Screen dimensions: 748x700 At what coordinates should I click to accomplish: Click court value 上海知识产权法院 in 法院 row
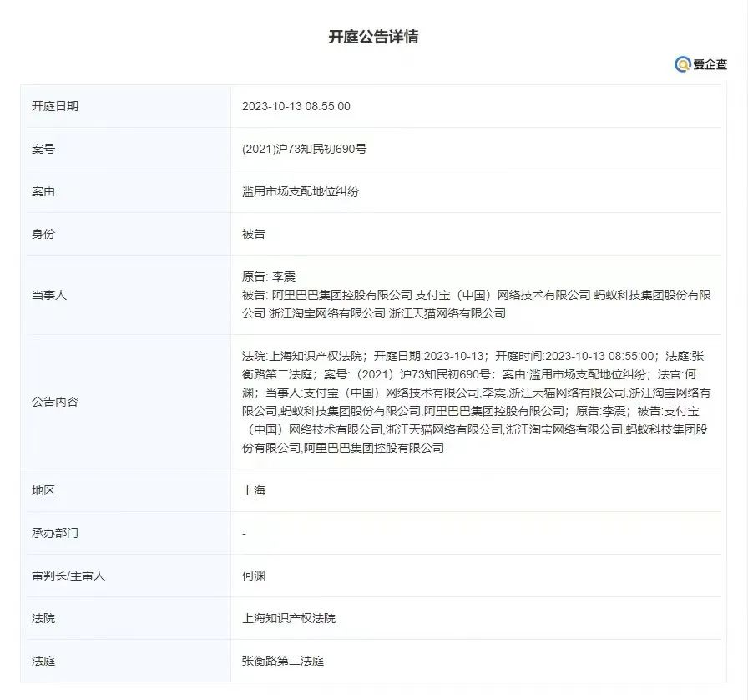(289, 618)
